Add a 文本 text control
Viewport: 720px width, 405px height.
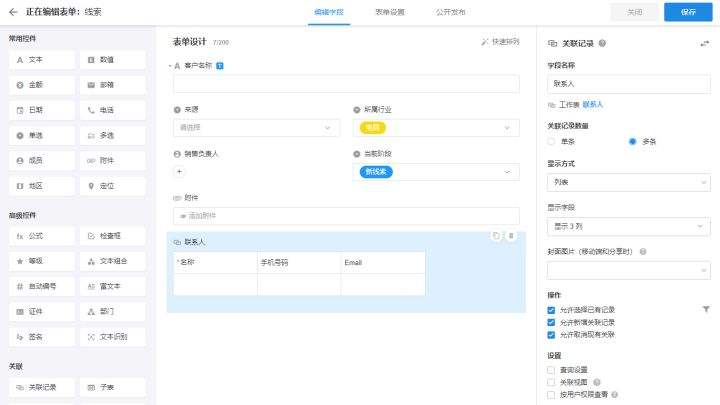(42, 60)
